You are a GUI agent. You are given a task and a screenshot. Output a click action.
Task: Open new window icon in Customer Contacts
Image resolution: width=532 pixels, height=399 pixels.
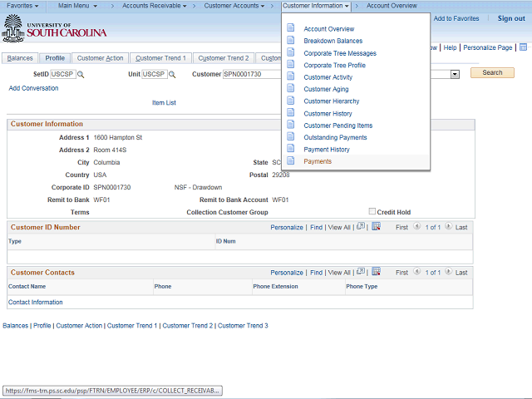click(361, 272)
